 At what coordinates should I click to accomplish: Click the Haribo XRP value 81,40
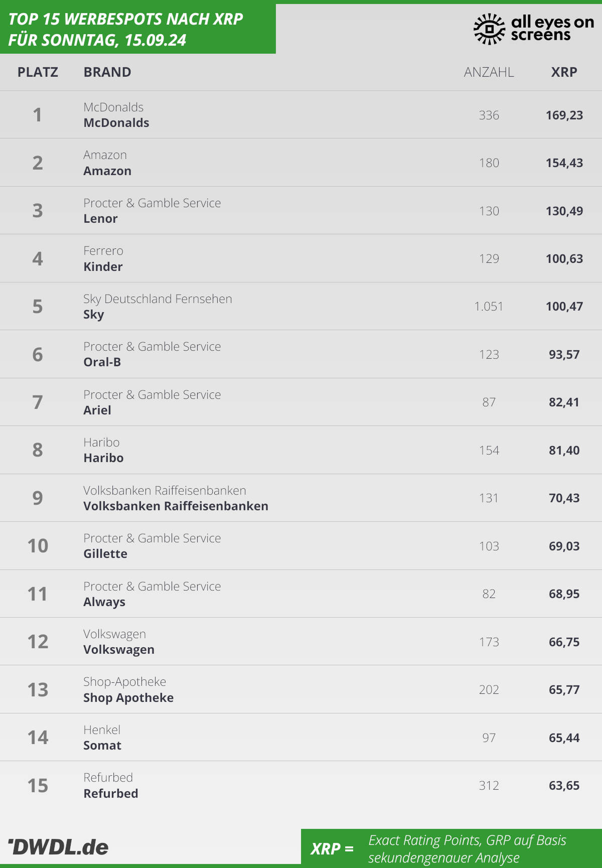click(x=564, y=451)
